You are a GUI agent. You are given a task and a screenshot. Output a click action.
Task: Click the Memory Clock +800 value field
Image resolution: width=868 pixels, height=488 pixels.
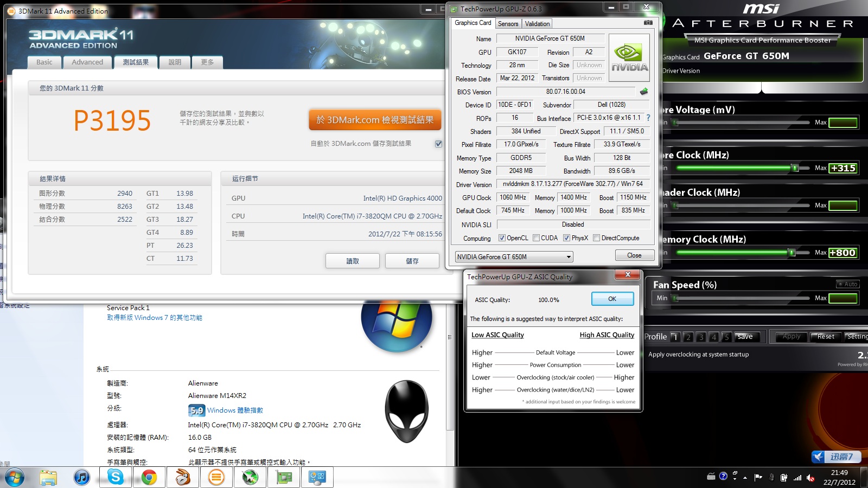[843, 253]
